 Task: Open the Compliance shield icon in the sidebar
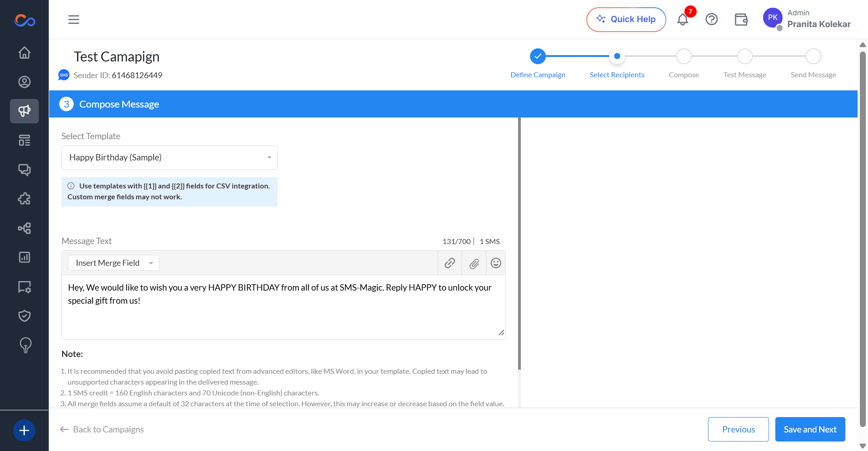[x=24, y=316]
